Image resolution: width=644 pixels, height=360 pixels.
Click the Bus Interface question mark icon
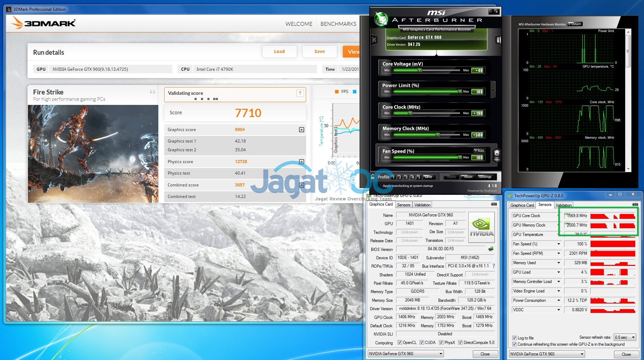pos(494,266)
